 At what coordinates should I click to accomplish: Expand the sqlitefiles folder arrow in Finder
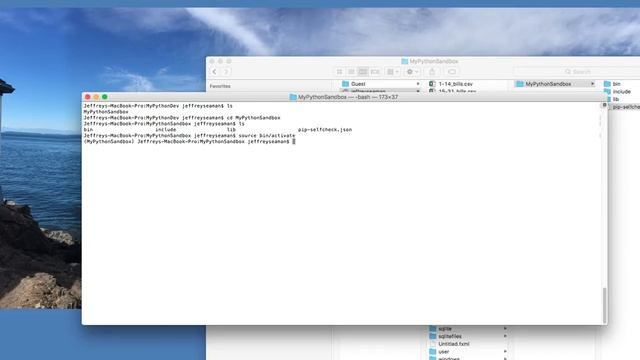pos(505,336)
